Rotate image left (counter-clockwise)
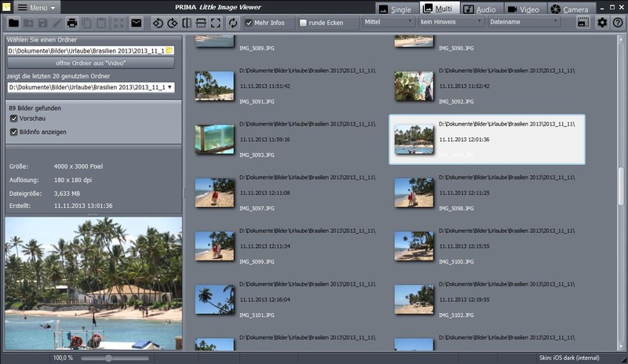The image size is (628, 364). (158, 23)
